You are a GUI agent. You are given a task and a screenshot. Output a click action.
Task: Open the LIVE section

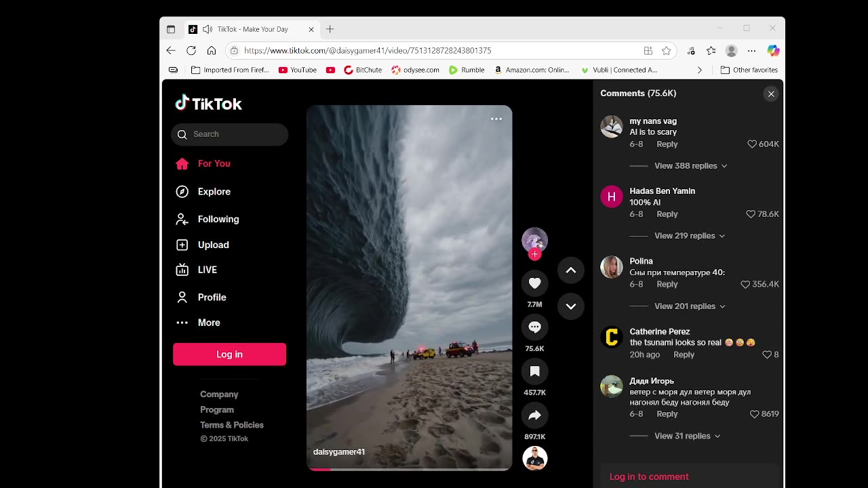tap(196, 270)
